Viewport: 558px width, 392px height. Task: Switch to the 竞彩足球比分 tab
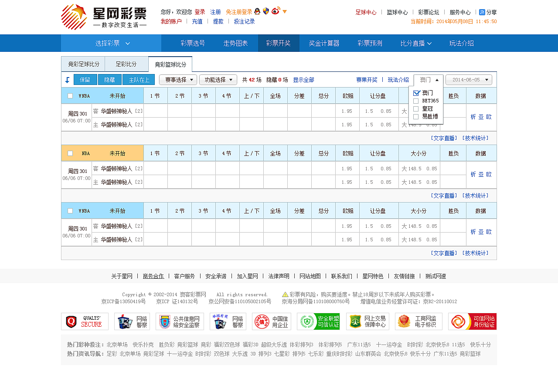point(83,64)
